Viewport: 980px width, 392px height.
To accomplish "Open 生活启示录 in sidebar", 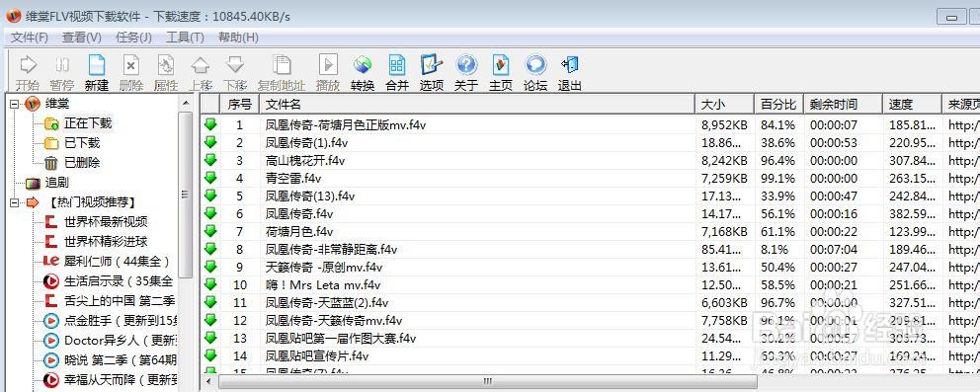I will 119,281.
